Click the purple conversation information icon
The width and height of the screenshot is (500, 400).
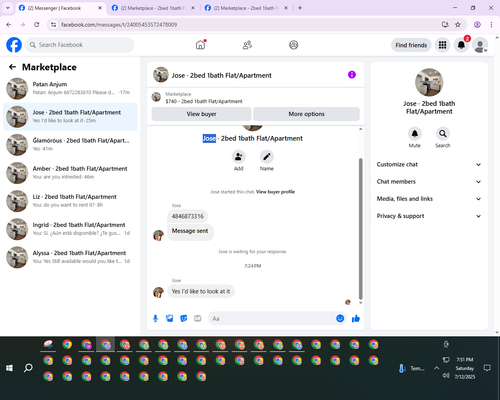(x=352, y=75)
